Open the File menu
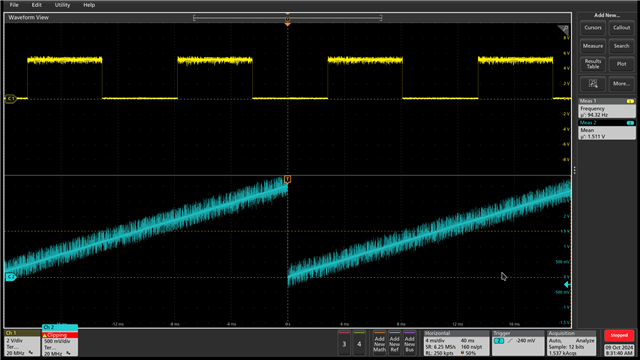This screenshot has height=360, width=640. pyautogui.click(x=14, y=5)
